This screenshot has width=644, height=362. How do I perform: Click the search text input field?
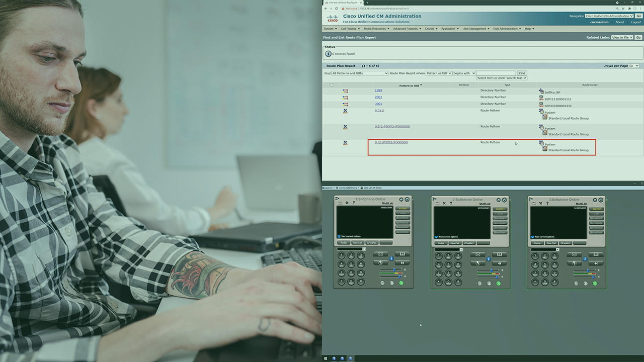[x=496, y=73]
